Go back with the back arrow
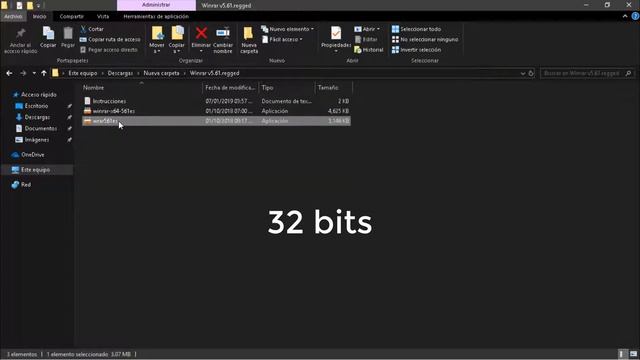Viewport: 640px width, 360px height. 9,73
